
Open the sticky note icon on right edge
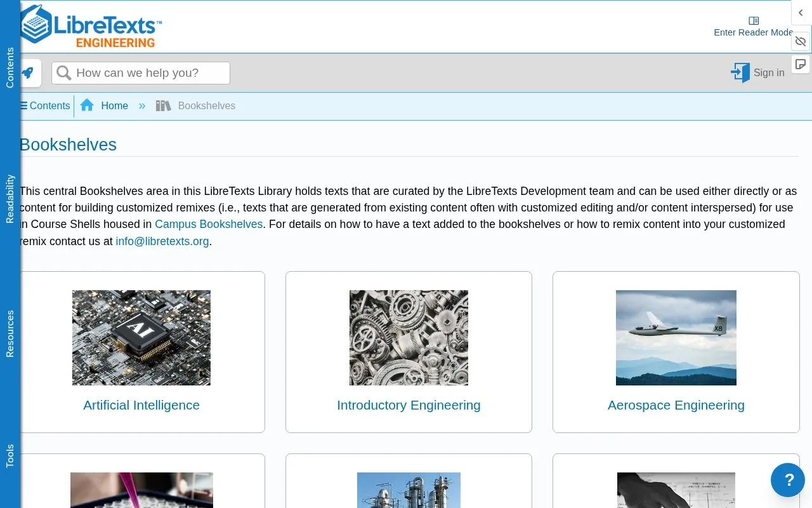(x=801, y=64)
